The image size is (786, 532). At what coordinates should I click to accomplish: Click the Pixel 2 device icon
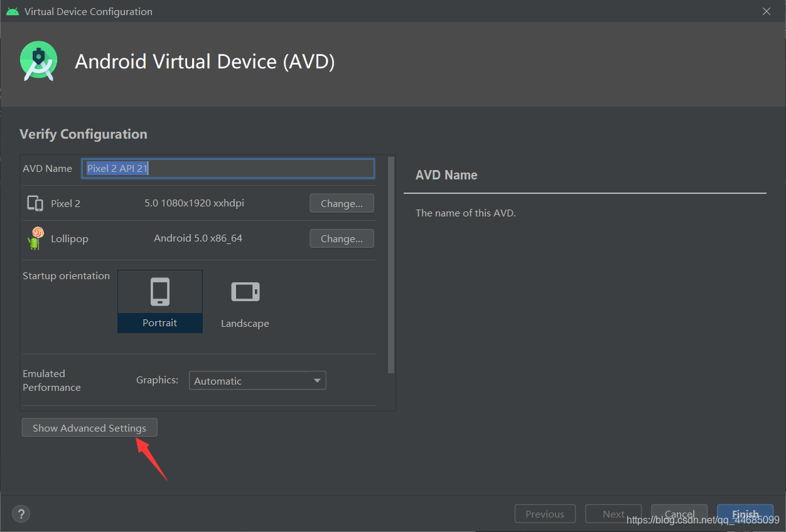(x=35, y=203)
